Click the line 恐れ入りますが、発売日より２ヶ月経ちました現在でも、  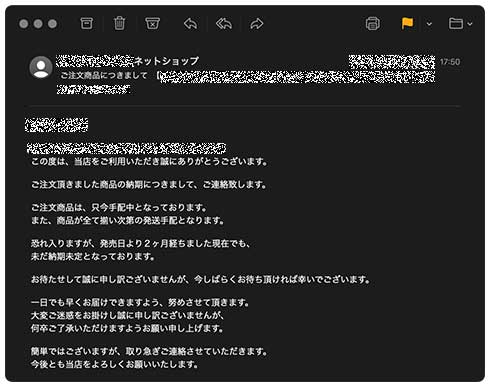pyautogui.click(x=140, y=244)
